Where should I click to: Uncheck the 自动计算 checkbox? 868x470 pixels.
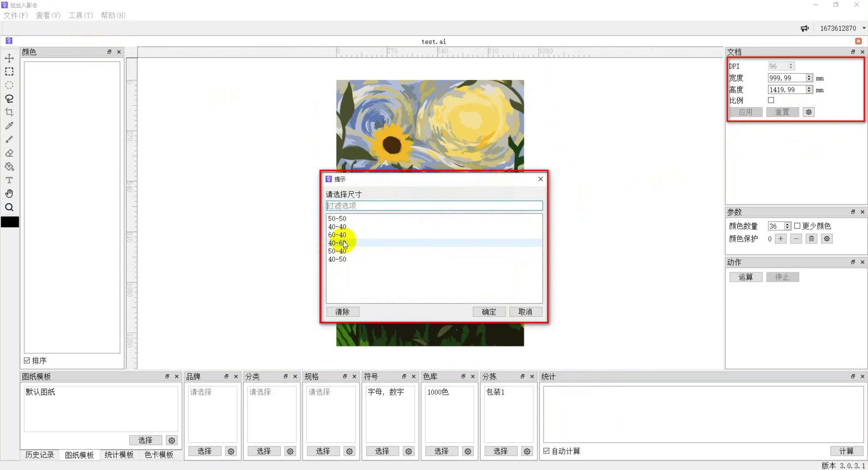pos(546,451)
